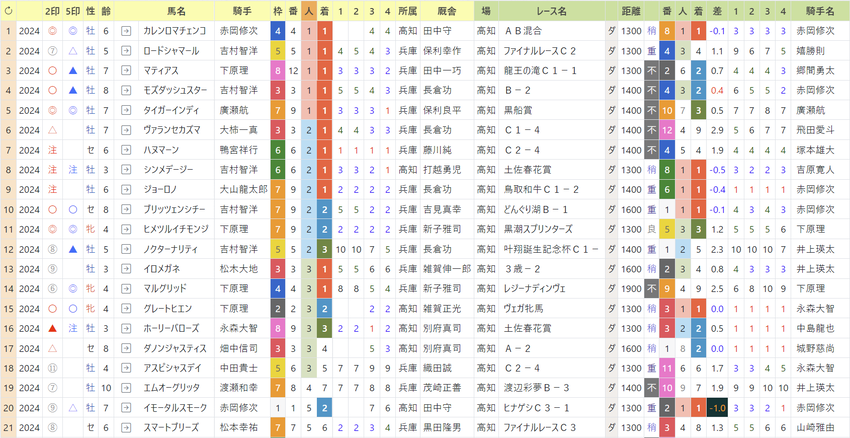Sort by the 5印 column header
This screenshot has height=438, width=850.
point(74,11)
